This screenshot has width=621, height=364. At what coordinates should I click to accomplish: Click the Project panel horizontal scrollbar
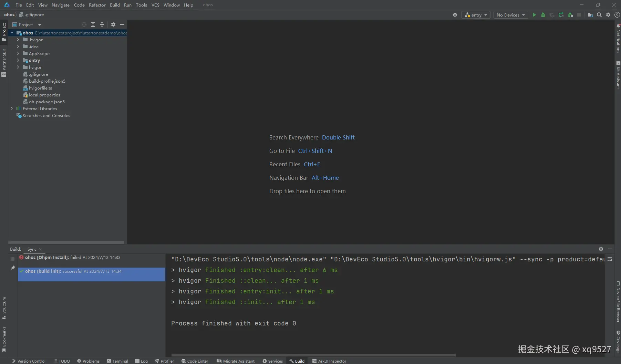tap(66, 242)
